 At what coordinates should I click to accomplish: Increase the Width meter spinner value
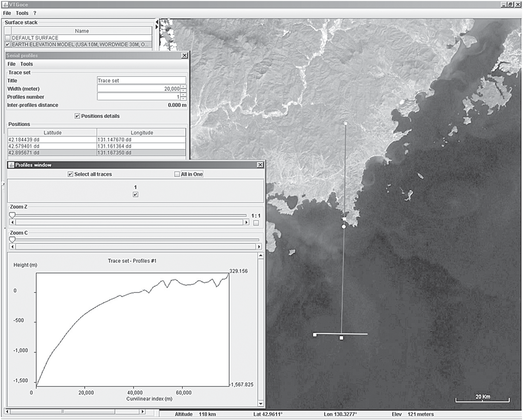[184, 87]
